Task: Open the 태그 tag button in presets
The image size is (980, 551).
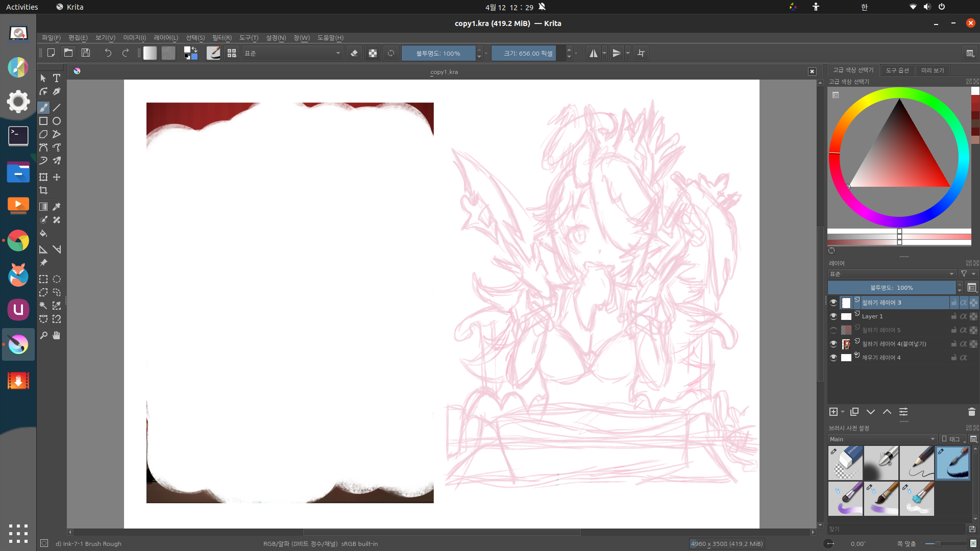Action: click(953, 439)
